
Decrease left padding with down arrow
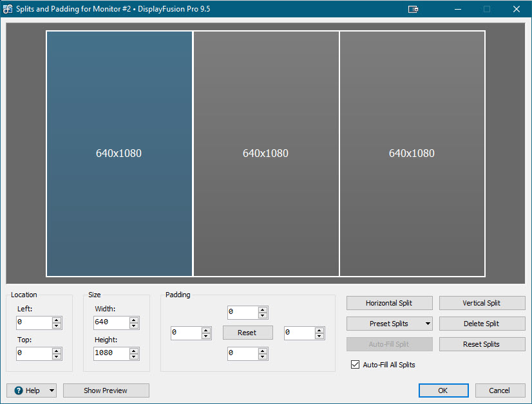tap(206, 336)
